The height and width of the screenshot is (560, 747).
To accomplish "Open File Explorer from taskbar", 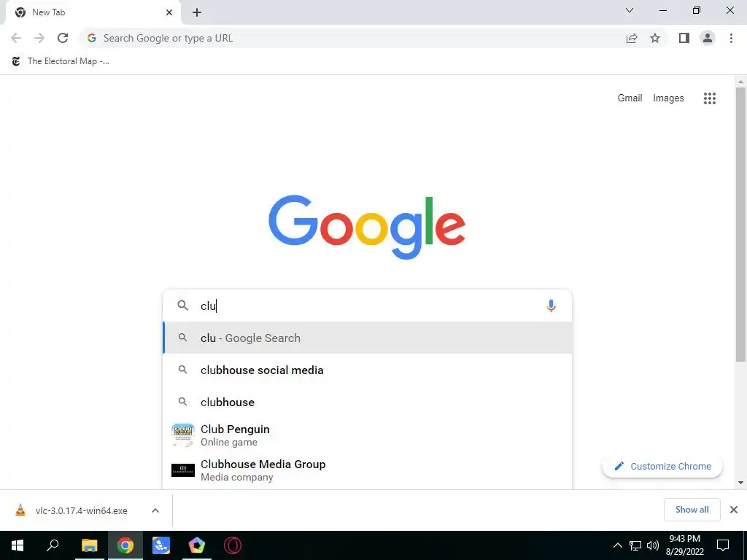I will click(x=89, y=545).
